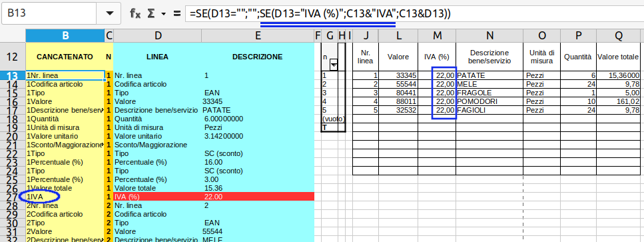The width and height of the screenshot is (644, 242).
Task: Click the Quantità value 10 cell
Action: [x=578, y=101]
